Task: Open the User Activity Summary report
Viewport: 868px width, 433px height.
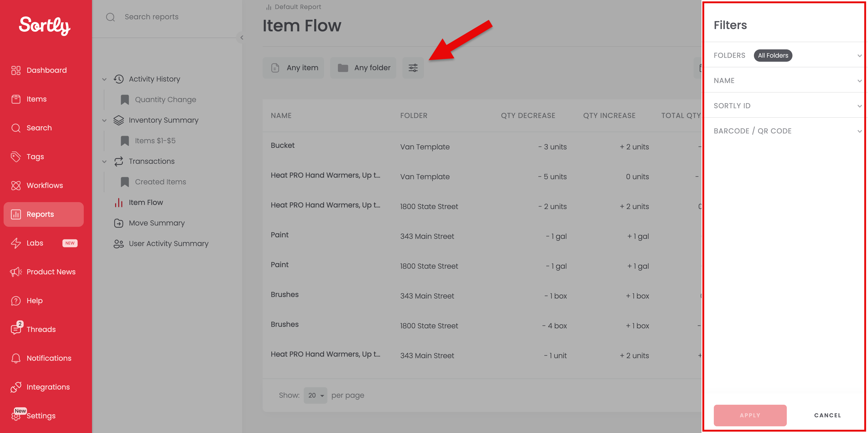Action: (169, 243)
